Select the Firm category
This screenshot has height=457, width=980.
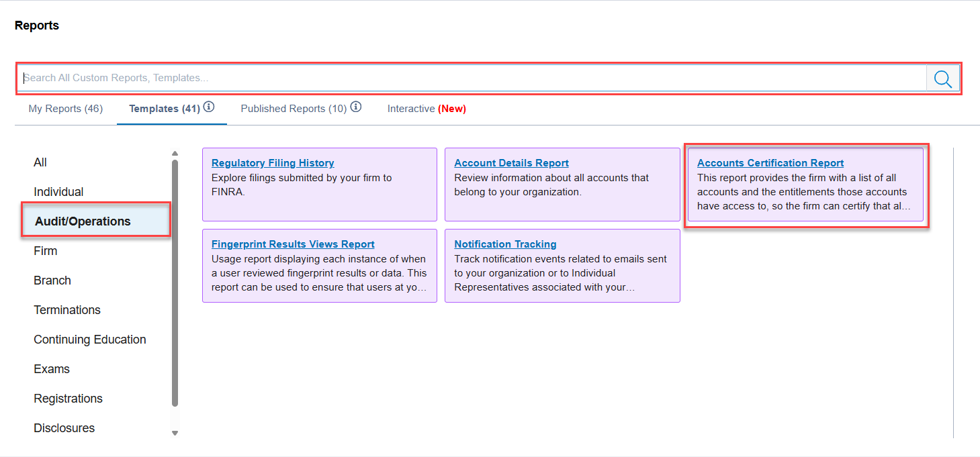(x=46, y=251)
